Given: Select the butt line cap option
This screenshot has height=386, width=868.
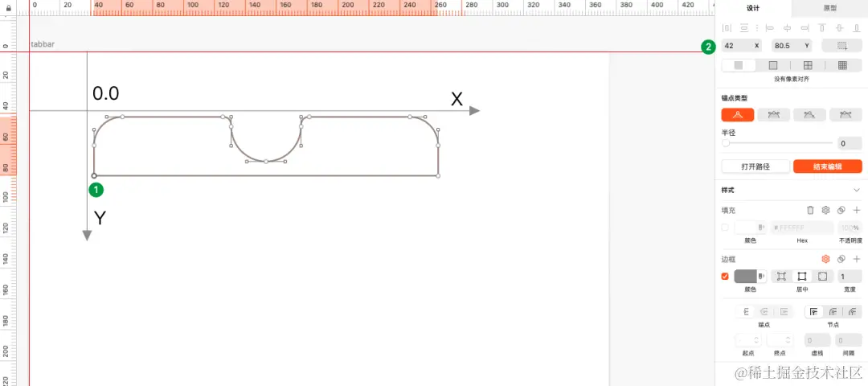Looking at the screenshot, I should tap(746, 311).
